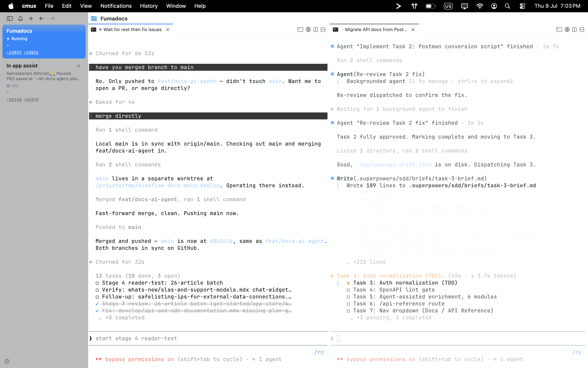The width and height of the screenshot is (588, 368).
Task: Open port link :65248
Action: coord(14,100)
